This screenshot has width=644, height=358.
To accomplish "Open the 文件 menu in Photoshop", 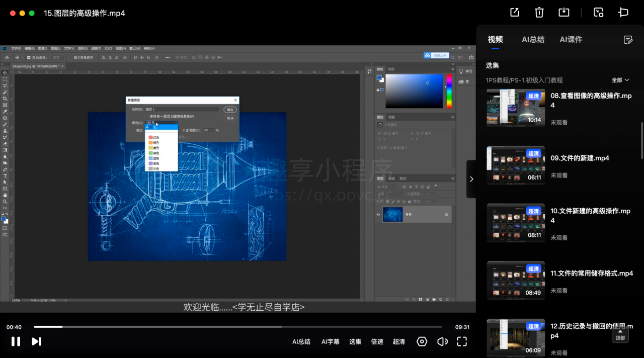I will [16, 49].
